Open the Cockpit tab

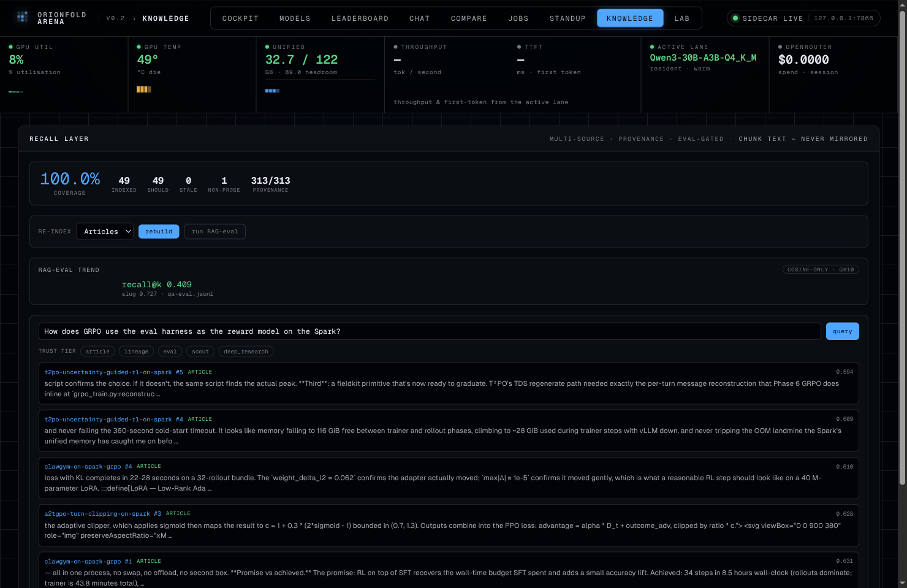tap(240, 18)
